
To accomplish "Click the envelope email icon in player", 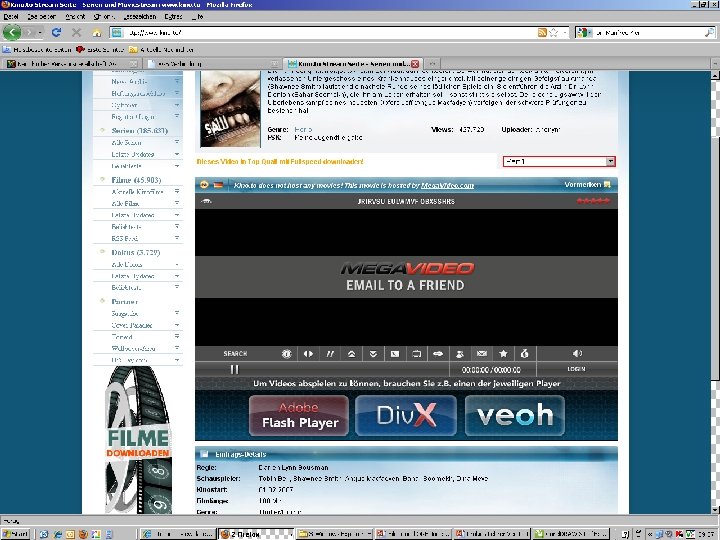I will pyautogui.click(x=482, y=353).
